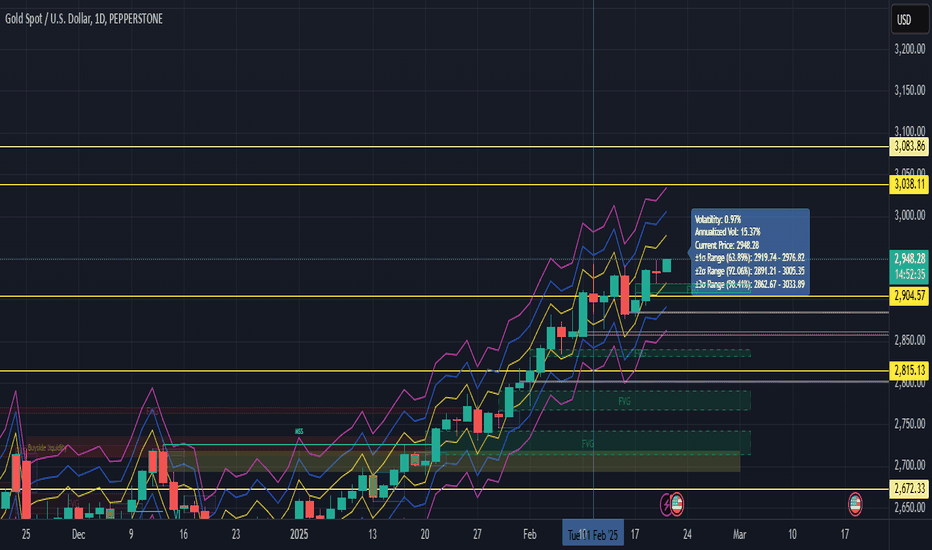This screenshot has width=932, height=550.
Task: Select the 3,038.11 yellow price label
Action: click(909, 184)
